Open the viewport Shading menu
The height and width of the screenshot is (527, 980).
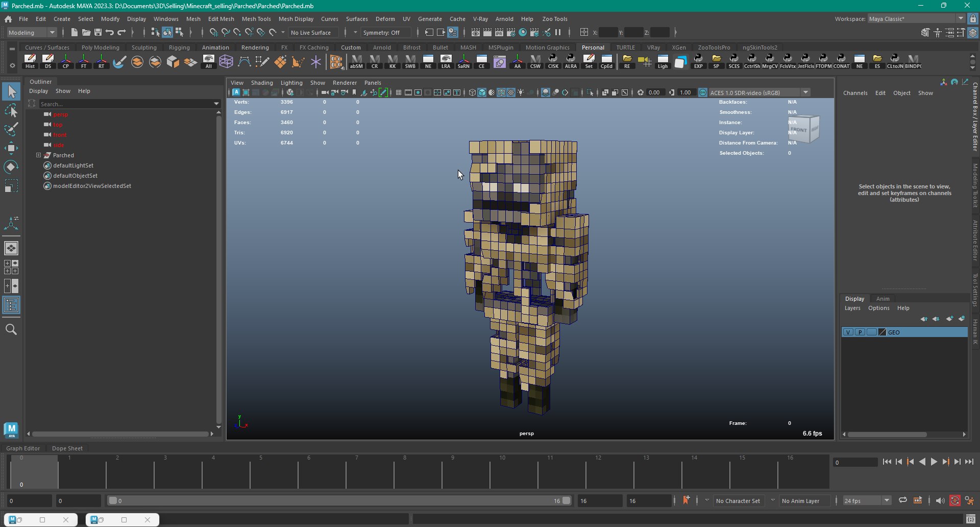click(262, 83)
